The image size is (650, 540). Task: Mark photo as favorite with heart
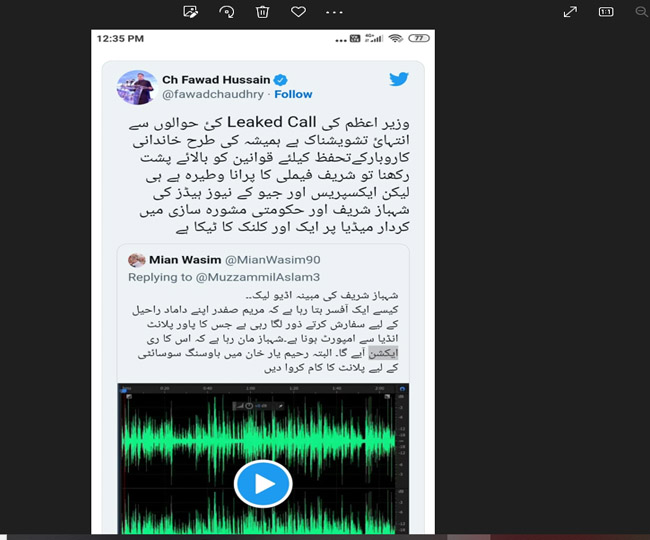298,11
